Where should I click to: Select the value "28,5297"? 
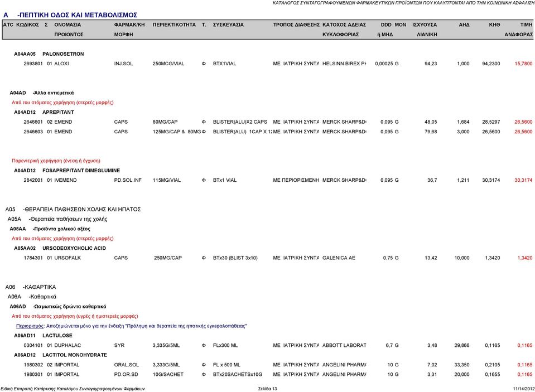tap(491, 122)
